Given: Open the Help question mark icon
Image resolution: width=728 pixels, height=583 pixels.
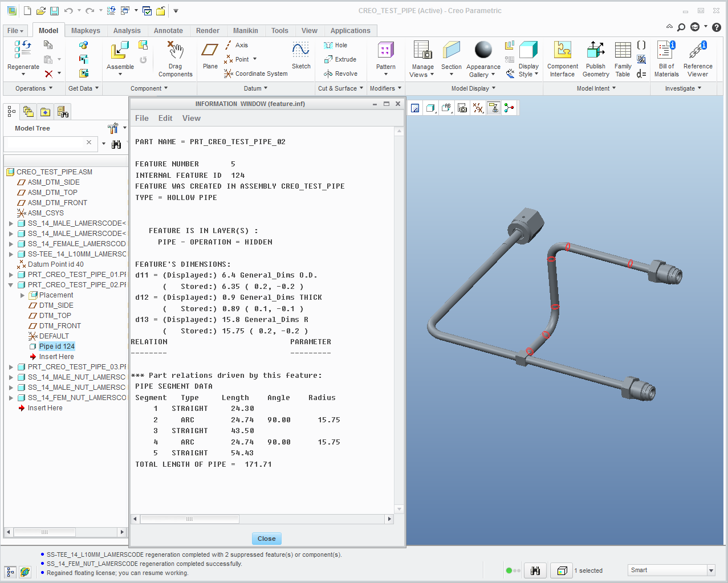Looking at the screenshot, I should coord(717,27).
